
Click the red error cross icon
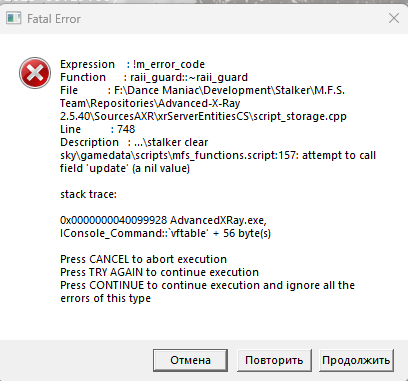click(35, 73)
